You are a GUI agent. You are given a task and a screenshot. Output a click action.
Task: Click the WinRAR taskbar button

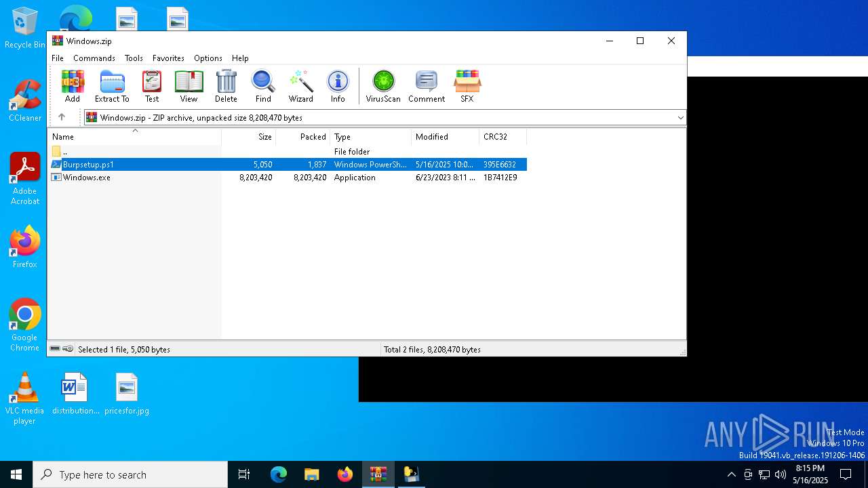(378, 474)
